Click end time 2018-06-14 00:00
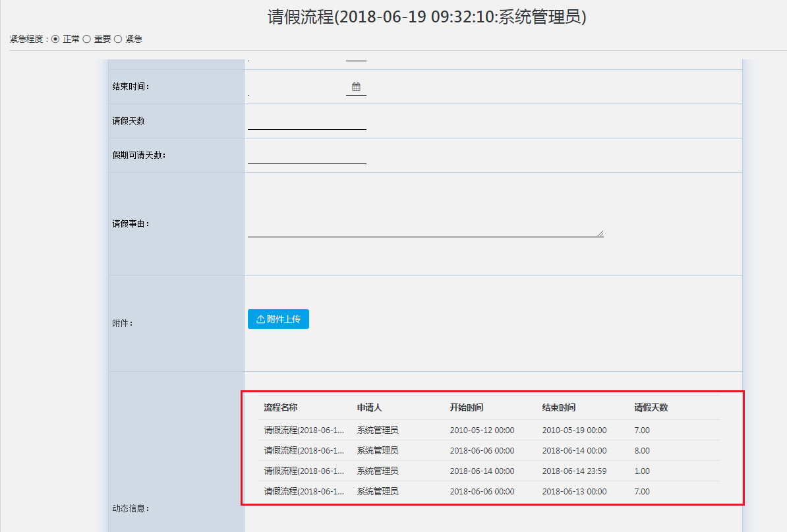787x532 pixels. point(574,451)
